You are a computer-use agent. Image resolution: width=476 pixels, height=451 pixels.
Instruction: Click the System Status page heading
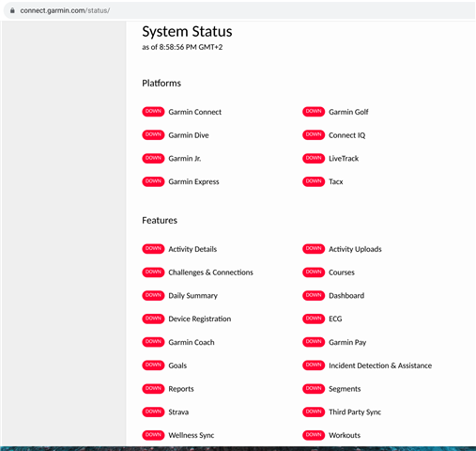187,31
